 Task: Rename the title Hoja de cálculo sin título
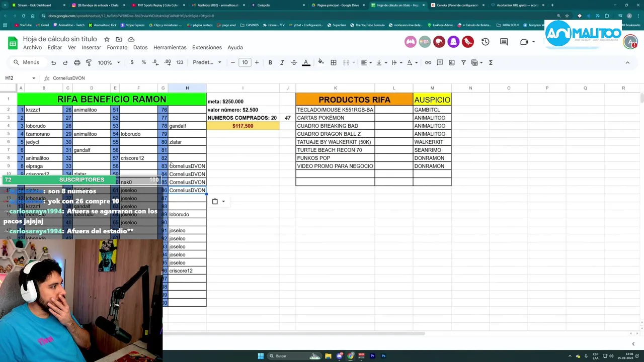tap(60, 39)
